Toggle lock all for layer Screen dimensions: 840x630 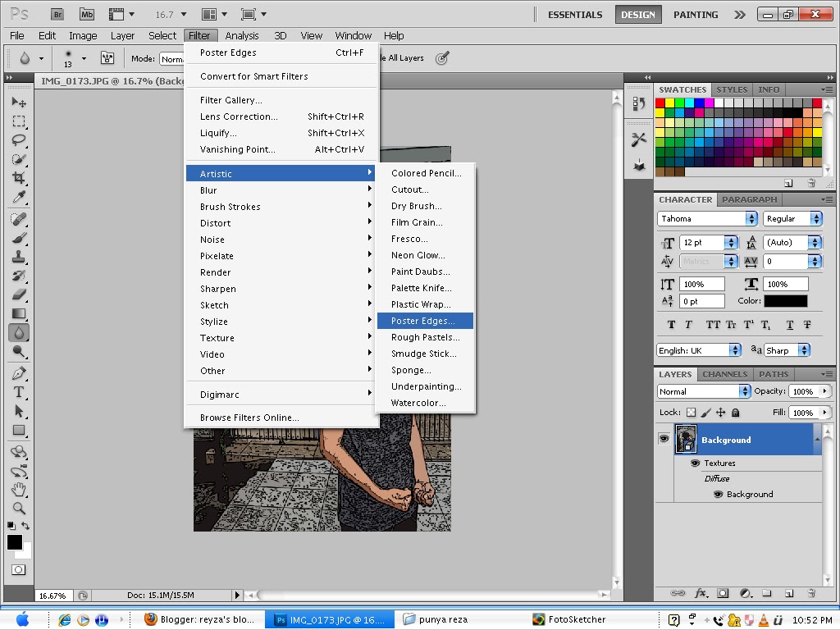[x=736, y=412]
